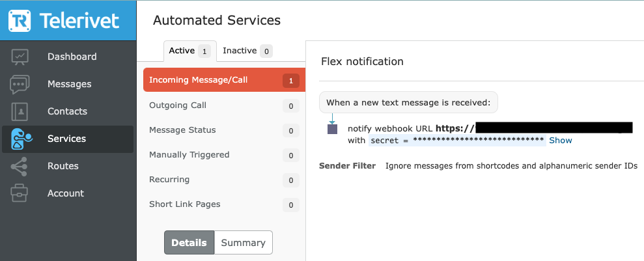Open the Messages section
The height and width of the screenshot is (261, 644).
coord(70,84)
